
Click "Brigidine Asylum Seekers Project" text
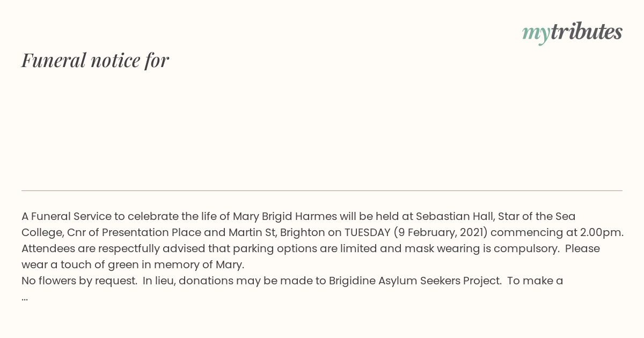(415, 281)
